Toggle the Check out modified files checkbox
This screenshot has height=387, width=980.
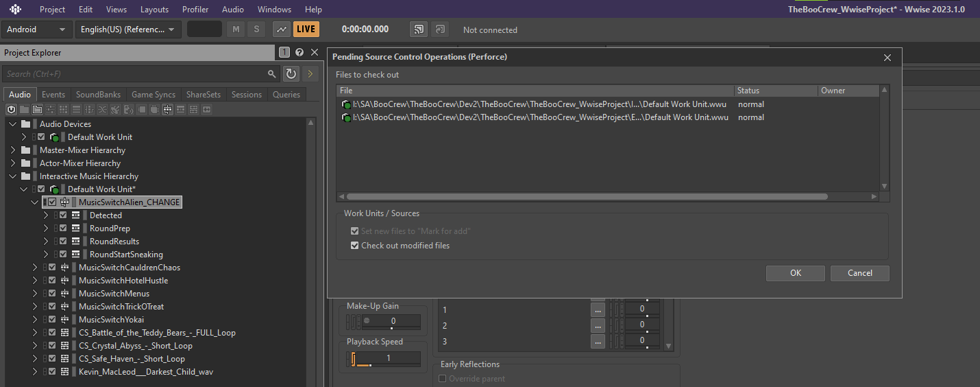tap(354, 246)
